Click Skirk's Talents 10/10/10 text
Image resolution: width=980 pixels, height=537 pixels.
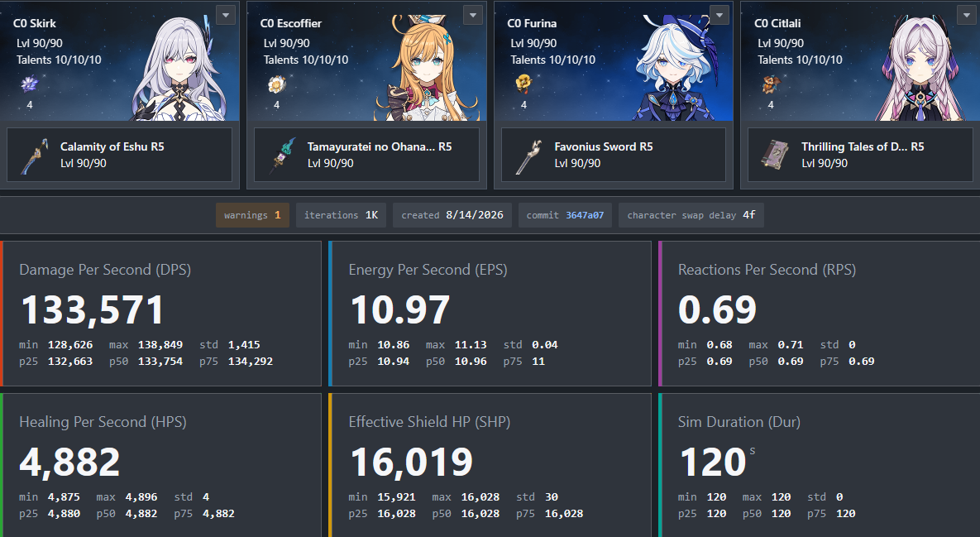59,60
